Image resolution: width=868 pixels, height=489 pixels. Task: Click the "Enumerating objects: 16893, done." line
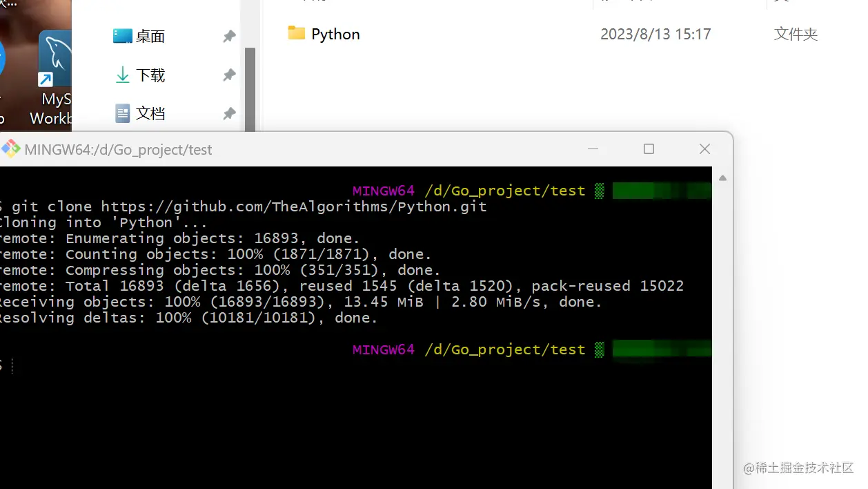tap(180, 238)
